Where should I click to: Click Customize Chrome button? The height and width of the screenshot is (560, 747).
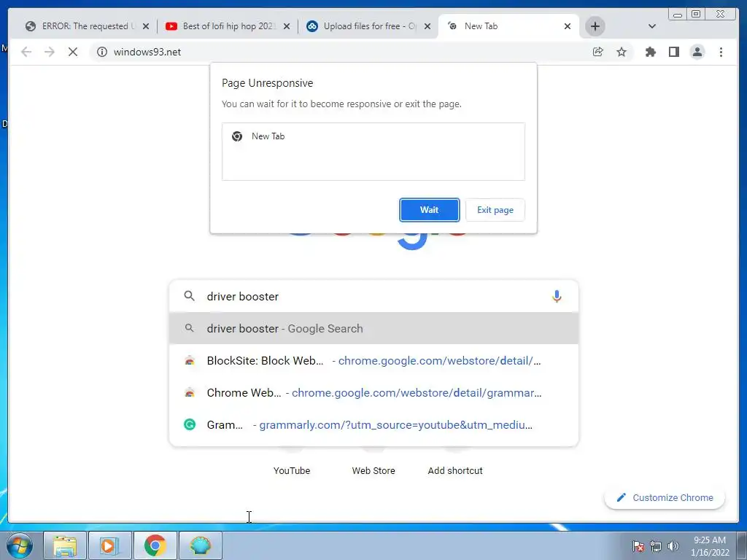[665, 497]
